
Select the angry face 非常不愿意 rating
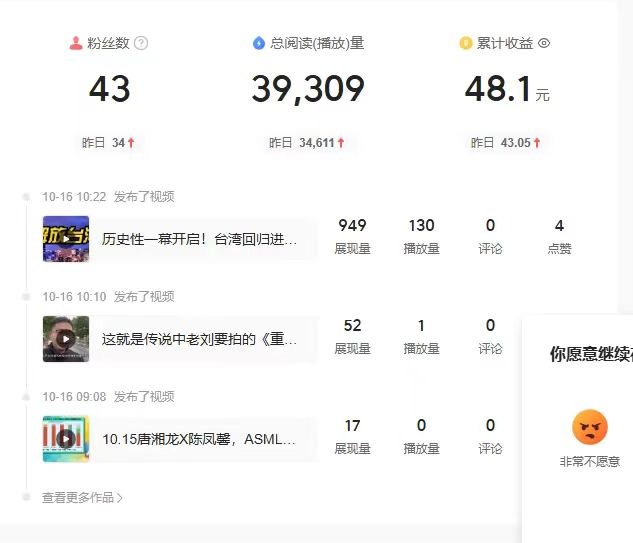point(590,428)
